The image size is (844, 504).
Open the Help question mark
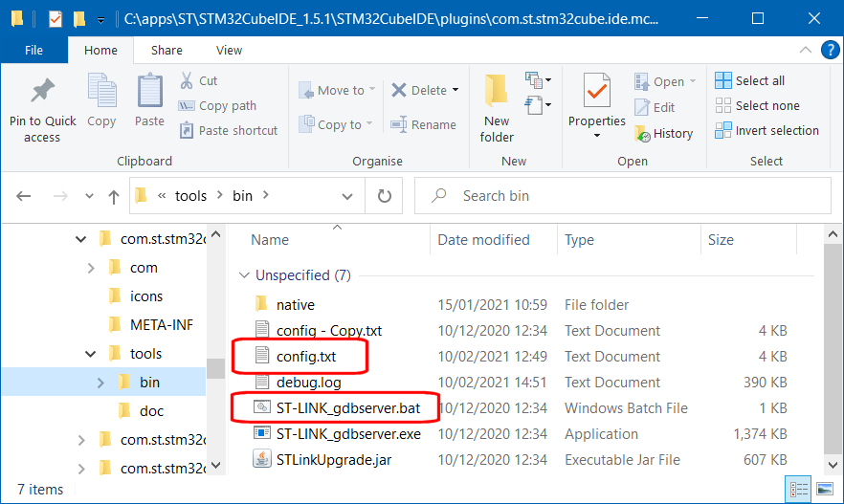click(x=830, y=50)
